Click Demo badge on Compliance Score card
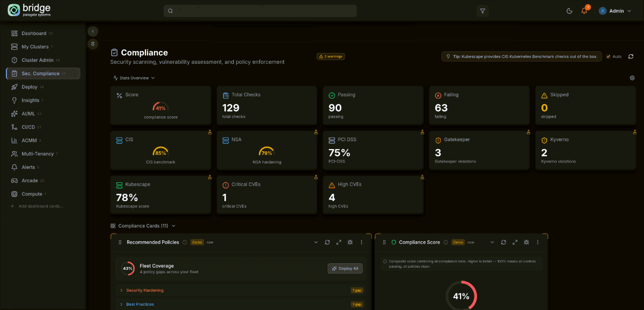 [457, 242]
